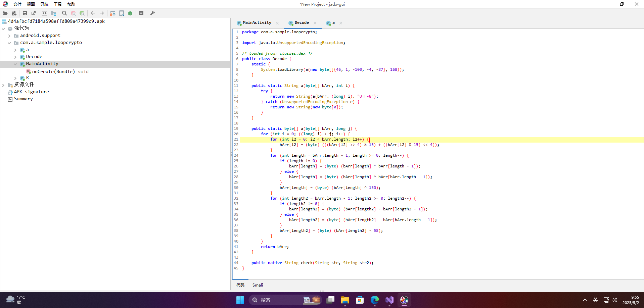644x308 pixels.
Task: Close the 'a' tab
Action: click(341, 23)
